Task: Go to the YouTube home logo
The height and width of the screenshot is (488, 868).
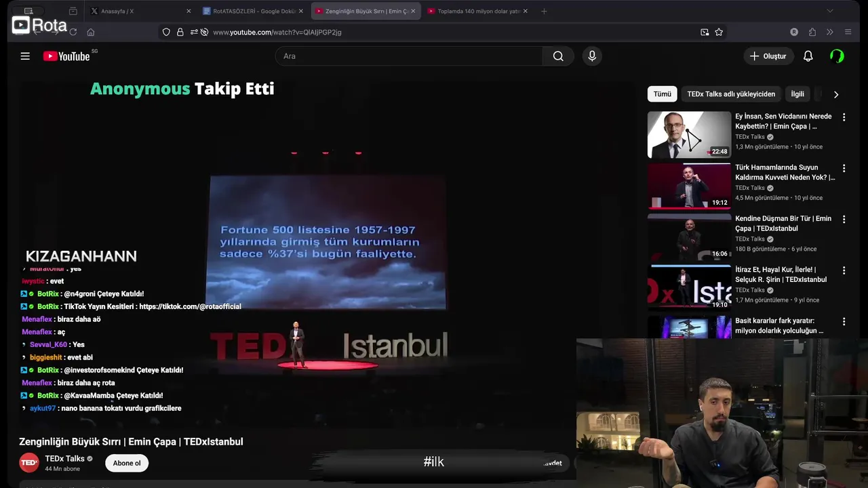Action: point(66,56)
